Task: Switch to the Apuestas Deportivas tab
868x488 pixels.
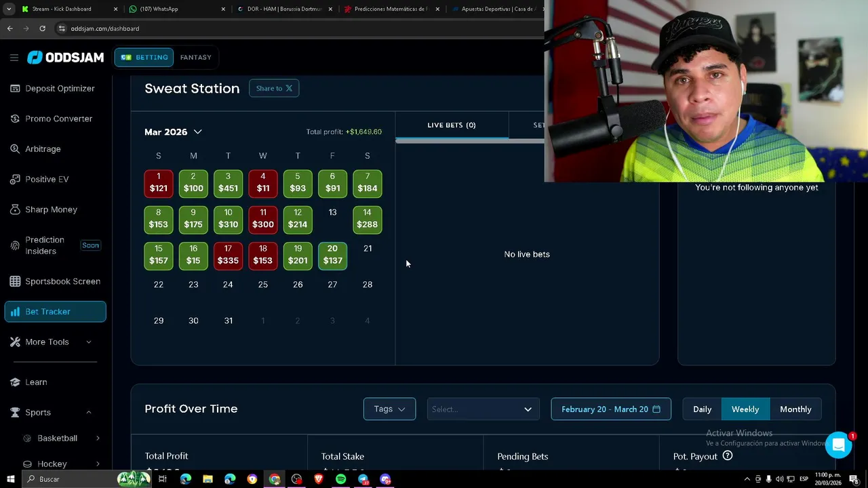Action: (x=496, y=9)
